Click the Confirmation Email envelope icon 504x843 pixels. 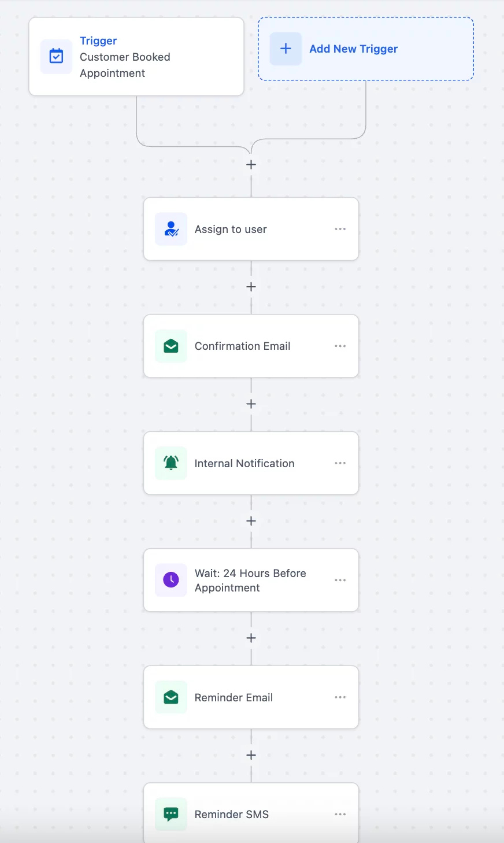[x=171, y=346]
